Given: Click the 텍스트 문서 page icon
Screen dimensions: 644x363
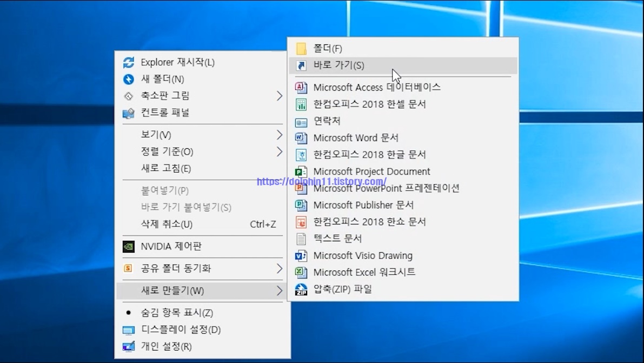Looking at the screenshot, I should (301, 239).
